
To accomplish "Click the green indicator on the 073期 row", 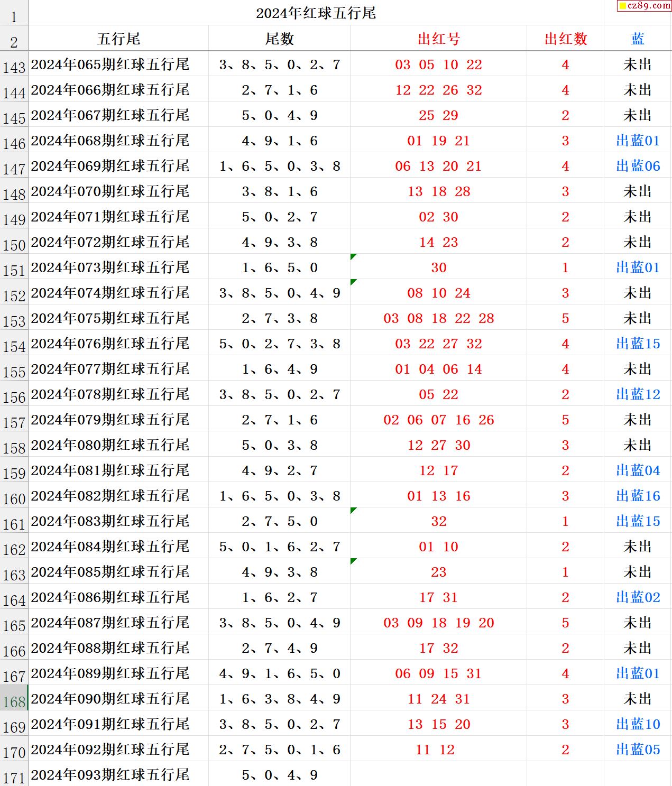I will 353,257.
